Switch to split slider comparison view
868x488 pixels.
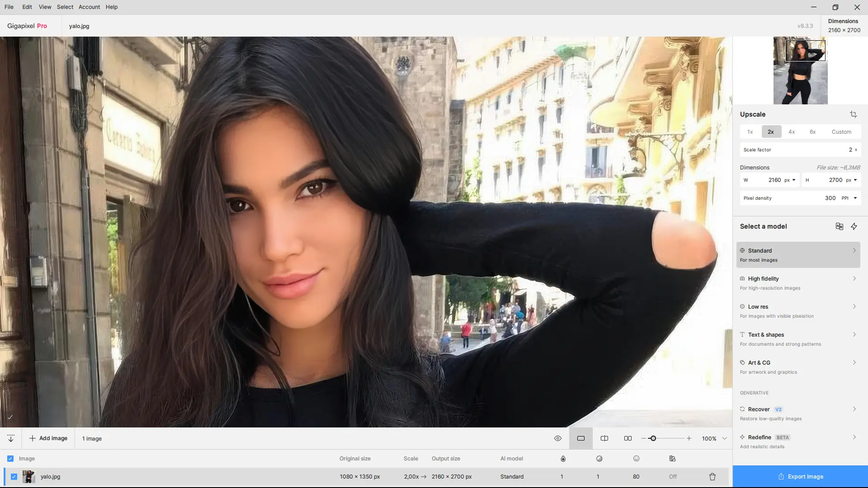click(x=604, y=438)
